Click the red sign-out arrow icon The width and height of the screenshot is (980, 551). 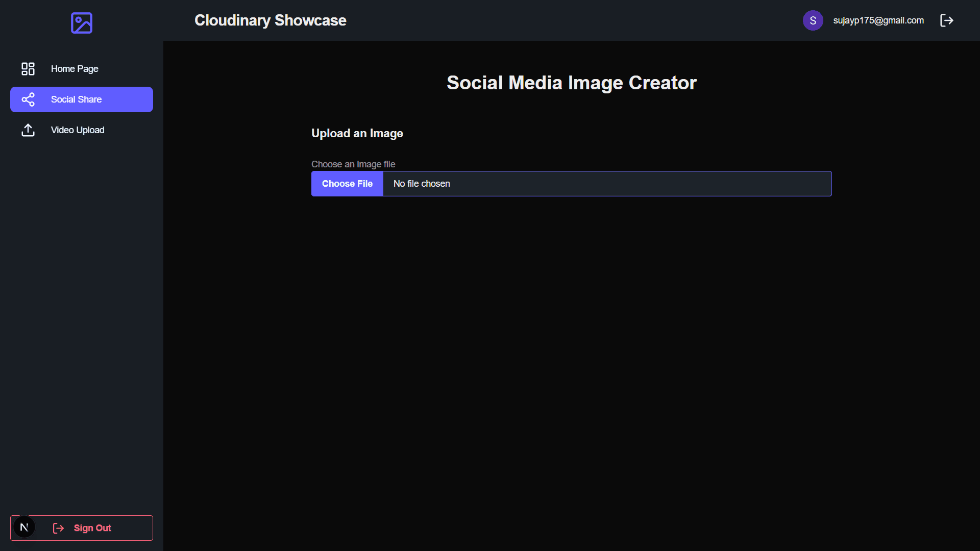click(x=59, y=528)
